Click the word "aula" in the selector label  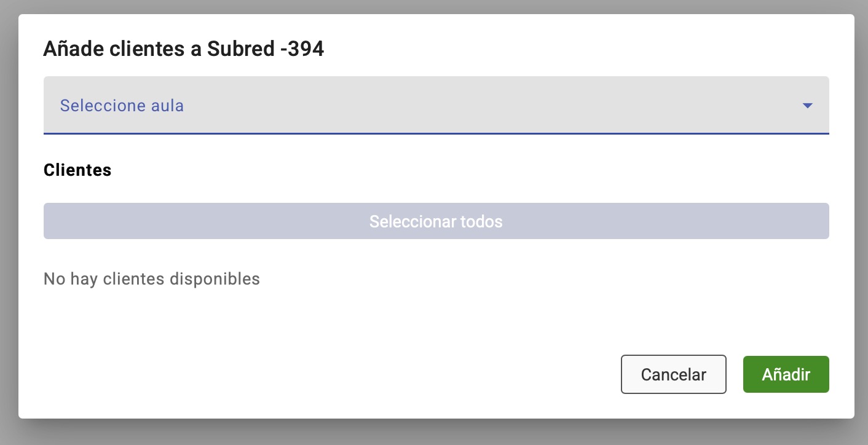point(168,106)
